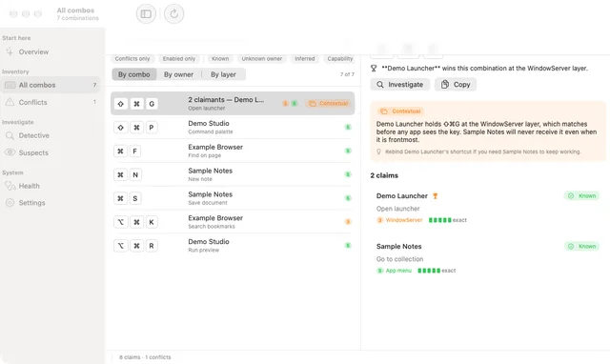The image size is (610, 364).
Task: Open the Suspects view
Action: (51, 152)
